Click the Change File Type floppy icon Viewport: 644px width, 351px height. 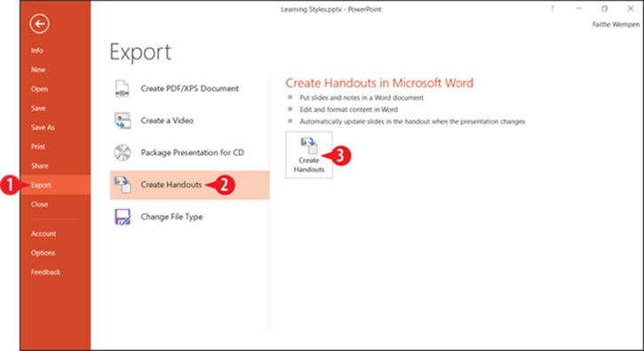(123, 217)
